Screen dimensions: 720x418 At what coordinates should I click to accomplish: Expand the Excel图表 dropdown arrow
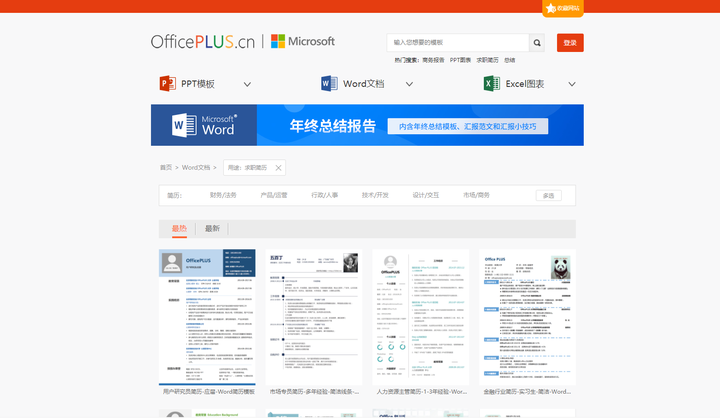pyautogui.click(x=570, y=85)
